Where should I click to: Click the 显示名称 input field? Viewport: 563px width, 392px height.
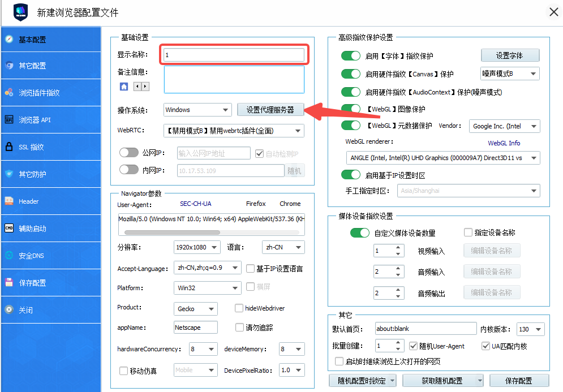234,55
